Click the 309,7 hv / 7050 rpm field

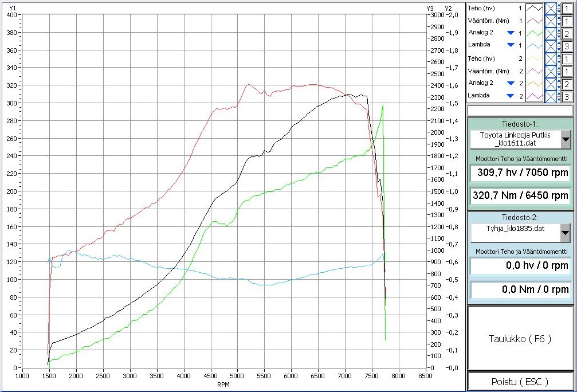tap(520, 173)
